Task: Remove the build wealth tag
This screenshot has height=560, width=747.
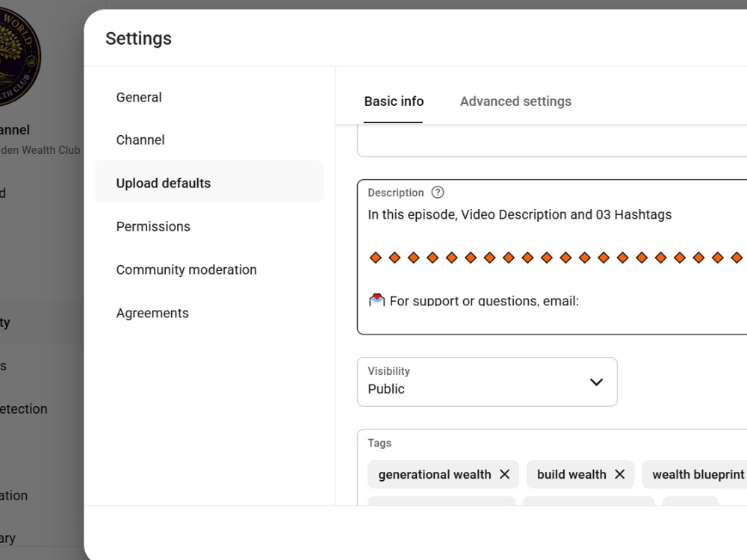Action: pyautogui.click(x=620, y=474)
